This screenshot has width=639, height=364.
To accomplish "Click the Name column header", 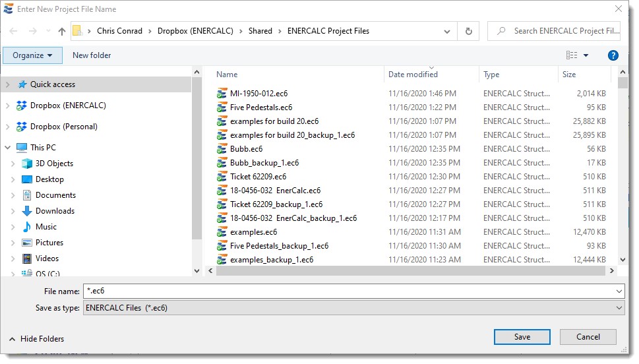I will [227, 75].
